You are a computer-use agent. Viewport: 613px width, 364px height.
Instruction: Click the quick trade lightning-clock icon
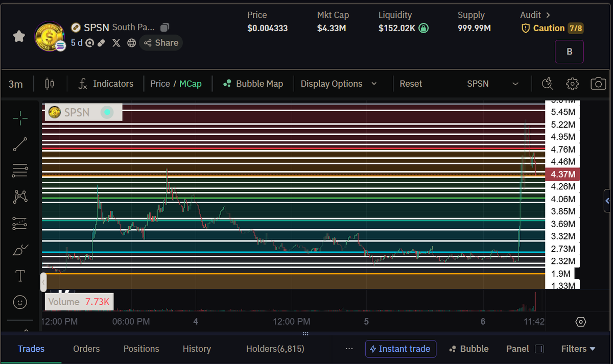click(547, 84)
